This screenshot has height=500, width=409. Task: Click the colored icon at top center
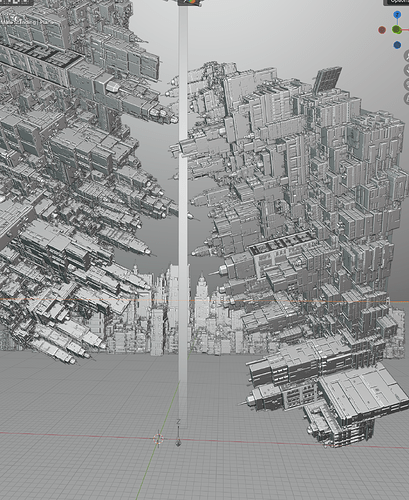[191, 3]
